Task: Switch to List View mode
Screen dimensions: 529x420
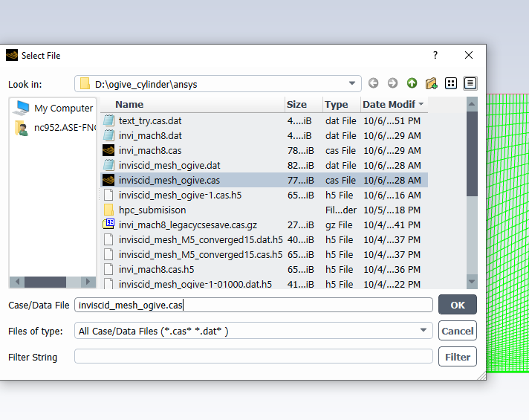Action: [451, 83]
